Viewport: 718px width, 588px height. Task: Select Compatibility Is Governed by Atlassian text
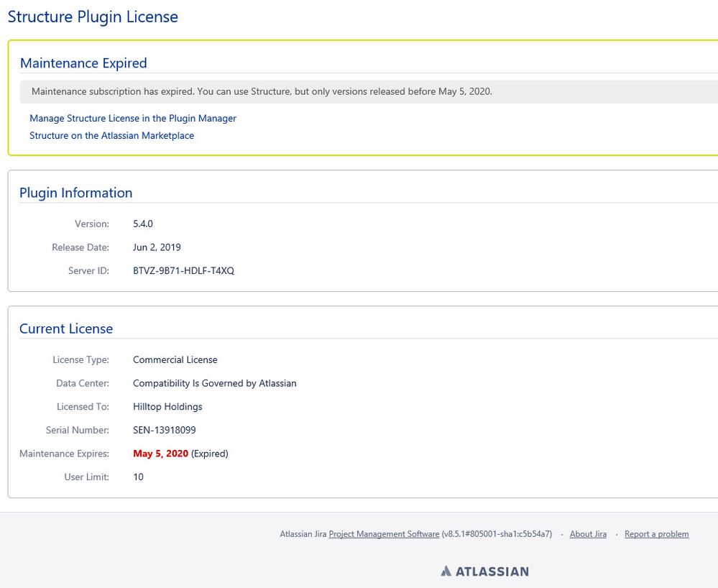(215, 383)
